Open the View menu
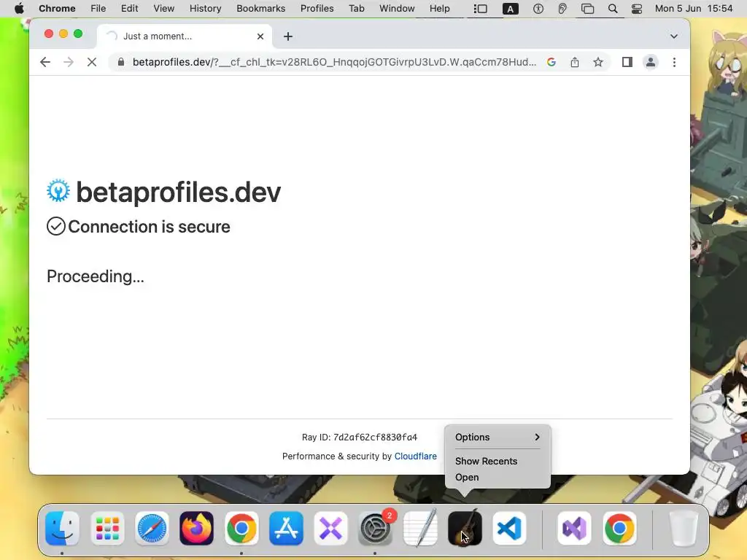This screenshot has width=747, height=560. [x=164, y=8]
